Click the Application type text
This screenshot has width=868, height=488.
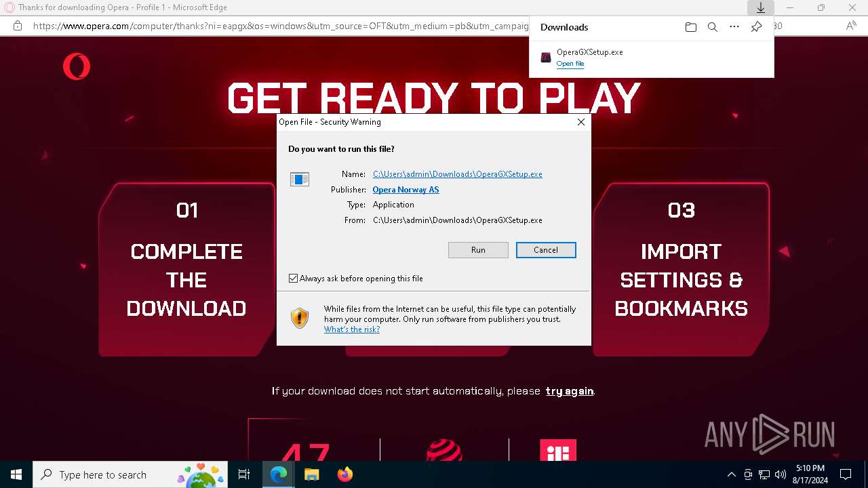(x=393, y=205)
